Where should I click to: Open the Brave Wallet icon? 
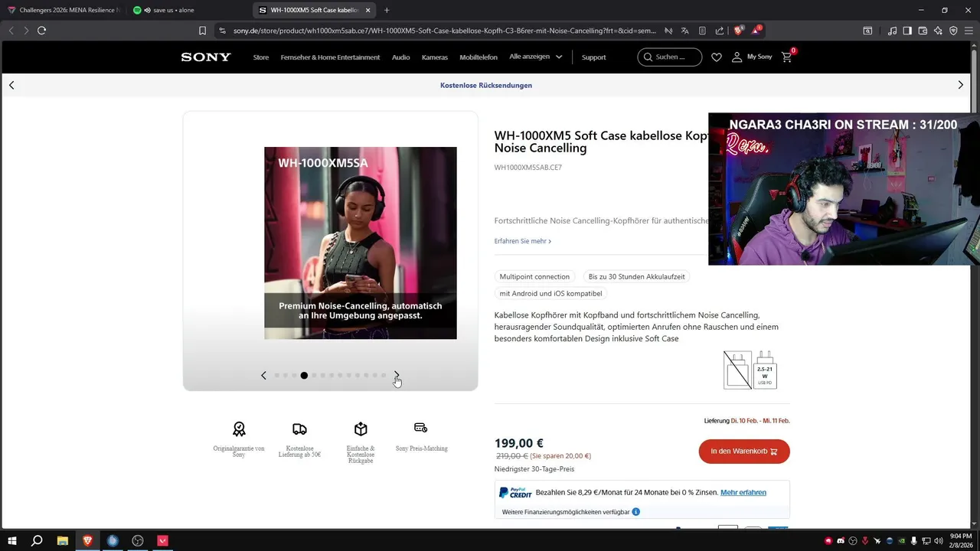click(923, 31)
